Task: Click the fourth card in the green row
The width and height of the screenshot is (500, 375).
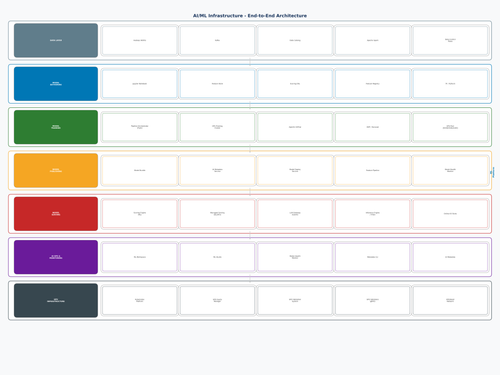Action: [x=373, y=127]
